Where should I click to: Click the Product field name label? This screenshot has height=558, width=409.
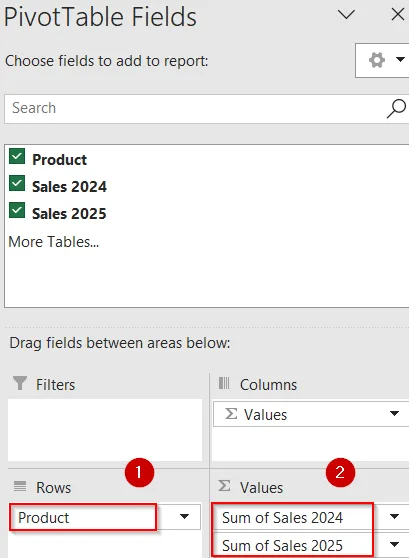(x=59, y=159)
